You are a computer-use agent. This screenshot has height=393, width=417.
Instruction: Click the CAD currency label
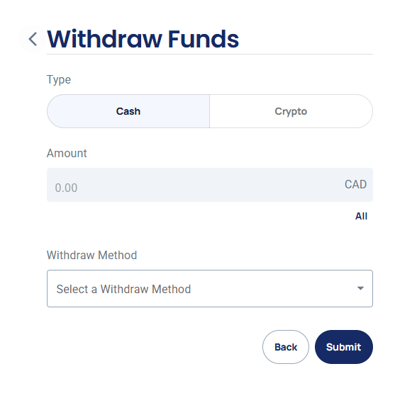tap(355, 184)
